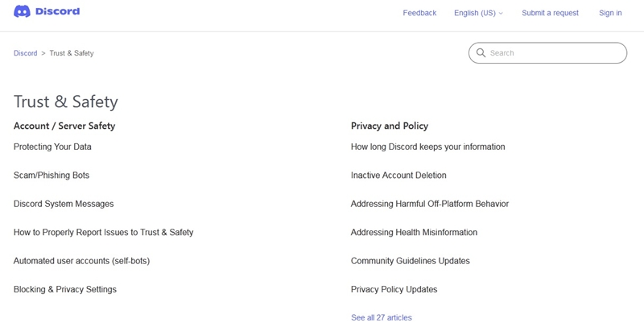Open Community Guidelines Updates article
This screenshot has width=644, height=335.
coord(411,261)
